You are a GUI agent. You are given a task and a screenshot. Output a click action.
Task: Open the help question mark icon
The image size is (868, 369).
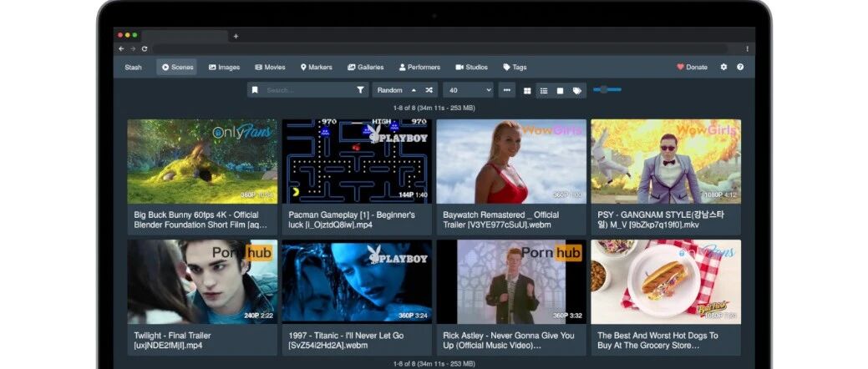pos(740,67)
